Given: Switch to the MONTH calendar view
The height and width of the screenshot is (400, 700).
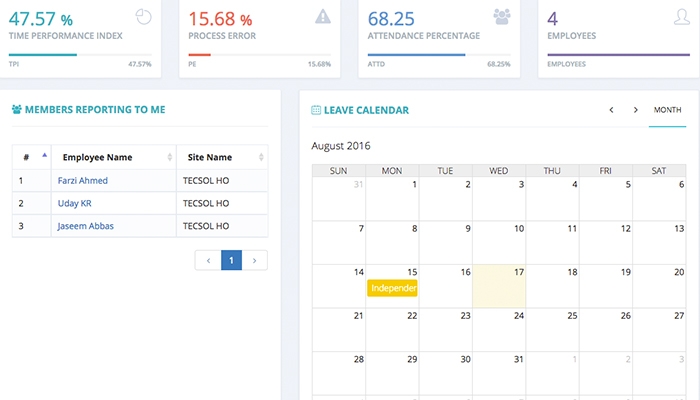Looking at the screenshot, I should coord(667,110).
